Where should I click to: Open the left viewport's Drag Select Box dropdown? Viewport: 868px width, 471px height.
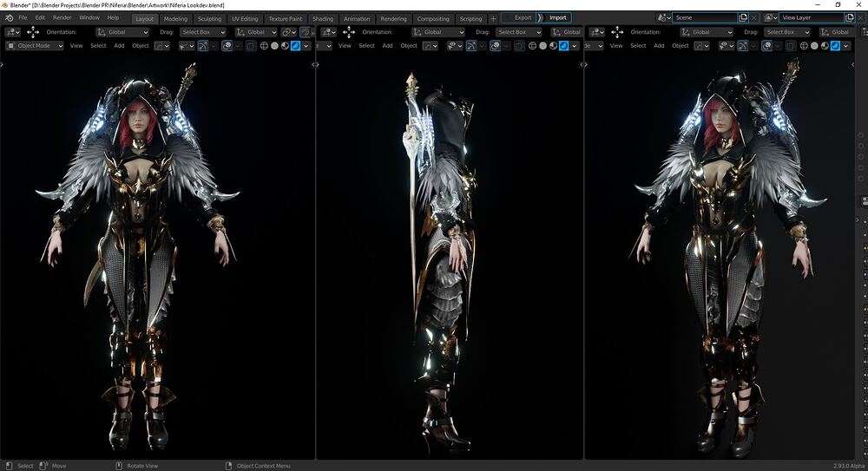202,32
